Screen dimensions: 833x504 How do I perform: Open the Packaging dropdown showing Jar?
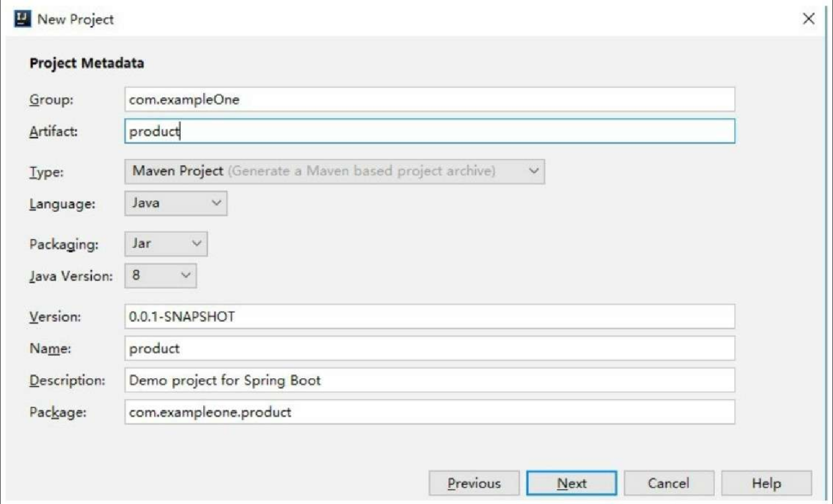[x=166, y=243]
